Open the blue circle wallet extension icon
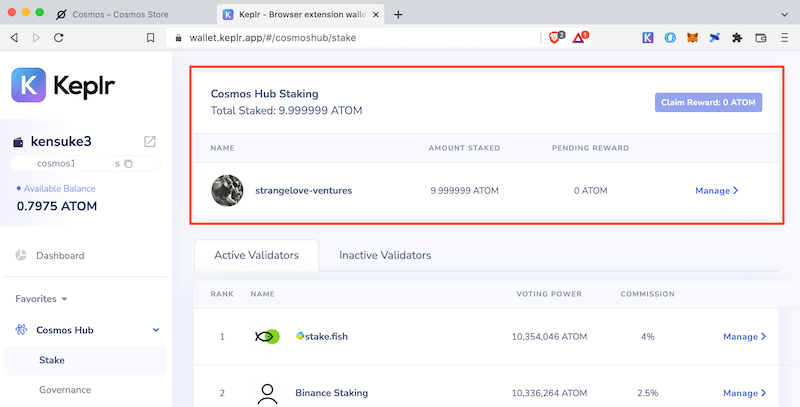800x407 pixels. coord(670,38)
